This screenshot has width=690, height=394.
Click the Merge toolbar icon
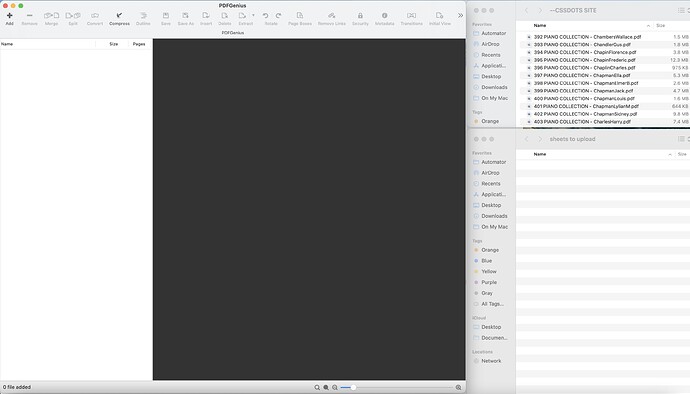pos(51,18)
